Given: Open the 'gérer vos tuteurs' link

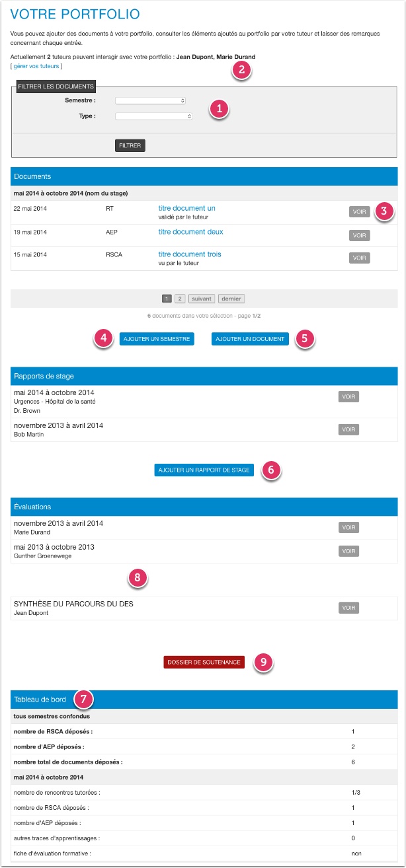Looking at the screenshot, I should [x=36, y=66].
